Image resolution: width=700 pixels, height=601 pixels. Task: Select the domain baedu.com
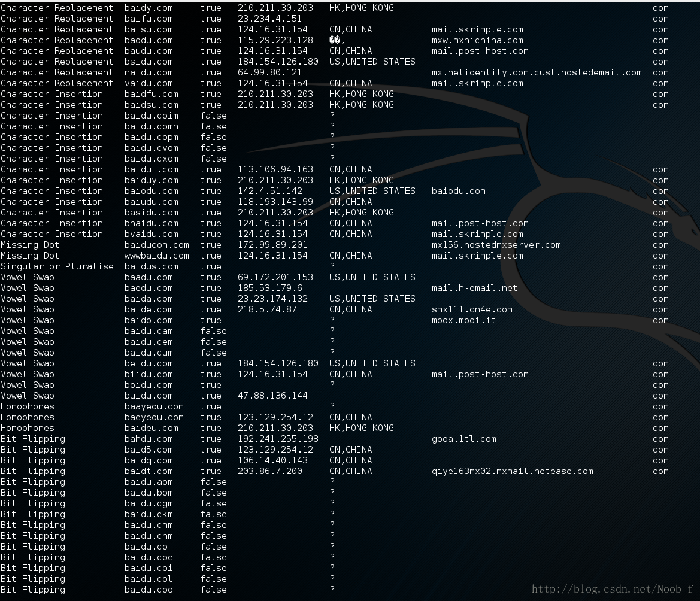[149, 288]
